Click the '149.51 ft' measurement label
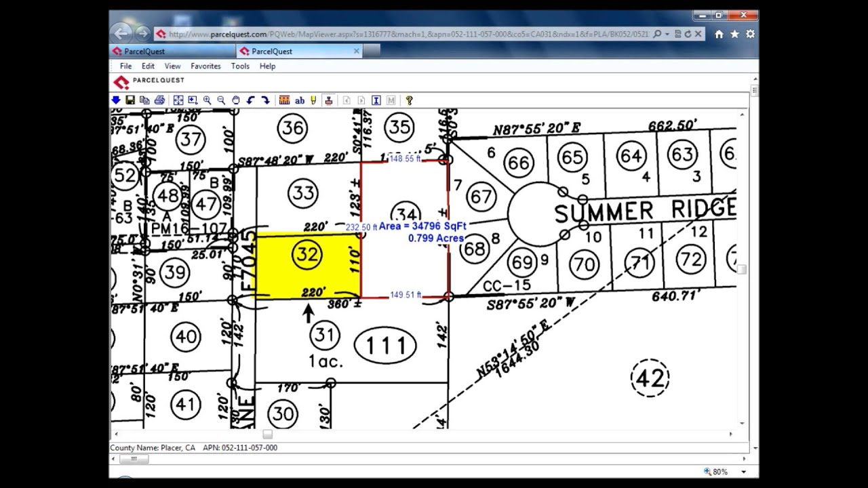 [406, 295]
